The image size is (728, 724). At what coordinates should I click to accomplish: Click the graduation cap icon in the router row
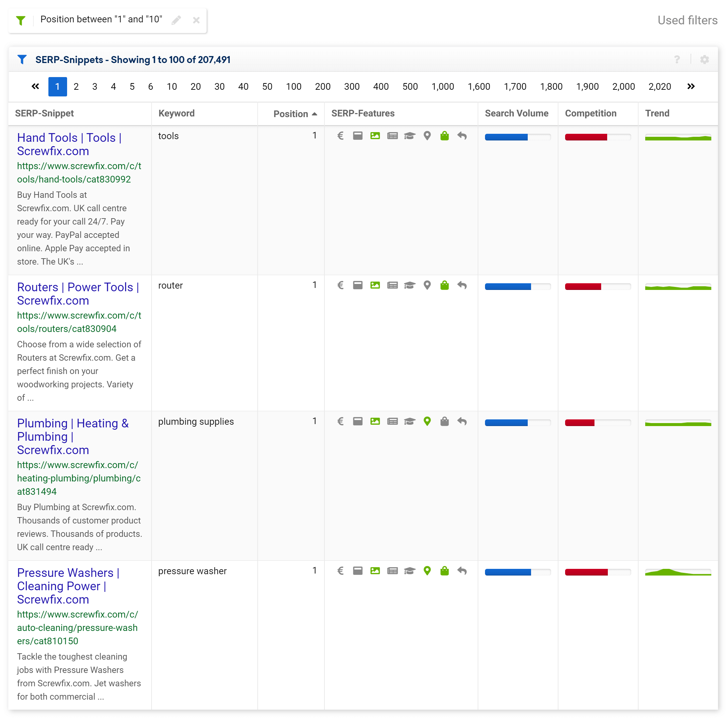410,286
